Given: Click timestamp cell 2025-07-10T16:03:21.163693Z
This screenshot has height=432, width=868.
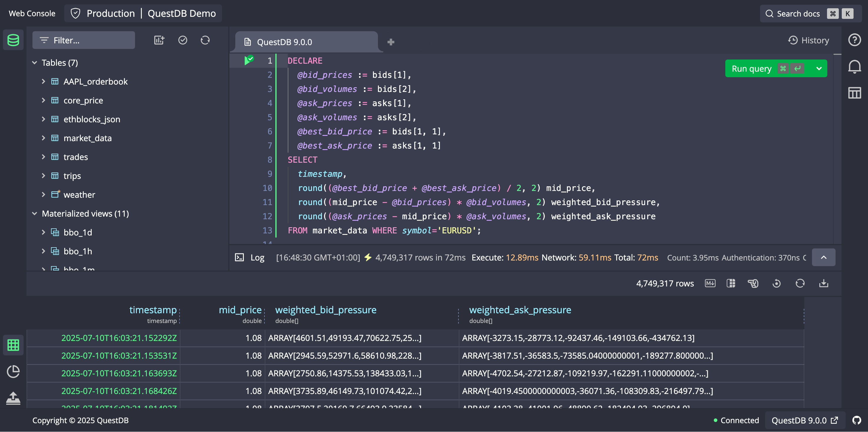Looking at the screenshot, I should tap(119, 373).
